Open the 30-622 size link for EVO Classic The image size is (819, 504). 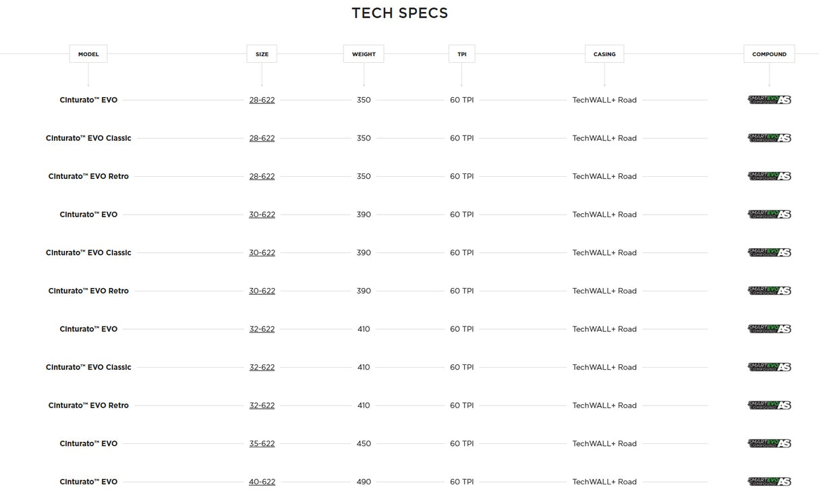click(x=262, y=253)
